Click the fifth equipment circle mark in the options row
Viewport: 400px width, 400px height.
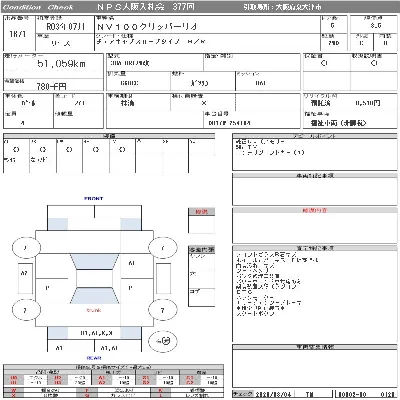[122, 150]
